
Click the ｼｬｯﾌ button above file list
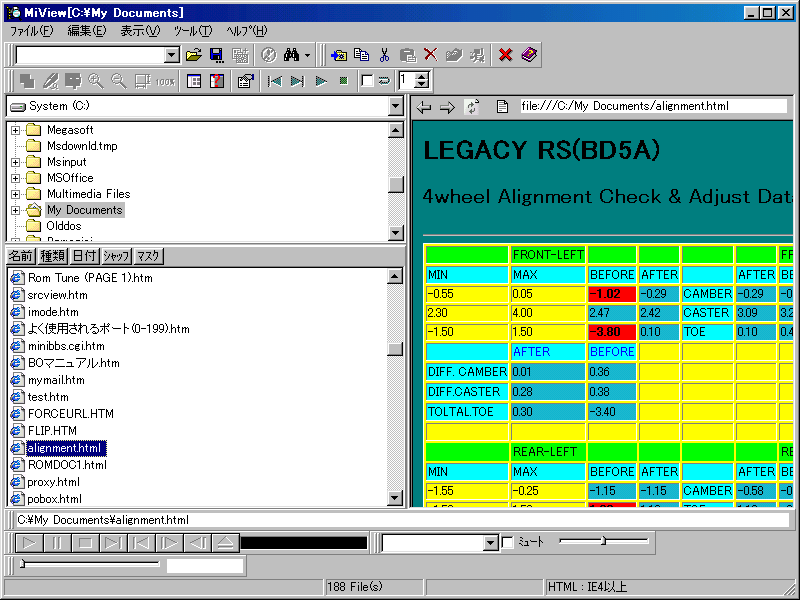point(116,256)
